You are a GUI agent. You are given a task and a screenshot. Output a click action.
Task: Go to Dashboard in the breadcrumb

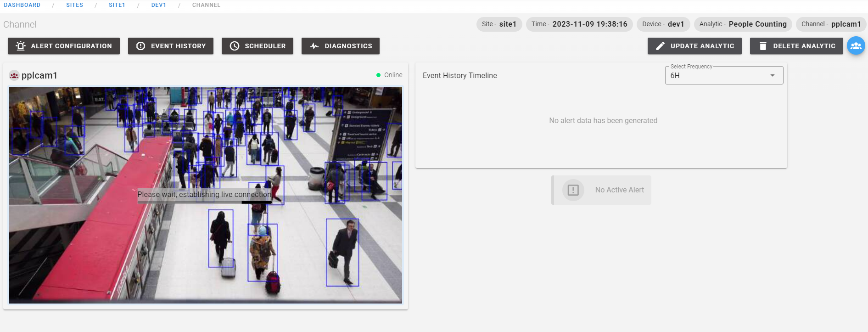pyautogui.click(x=22, y=5)
